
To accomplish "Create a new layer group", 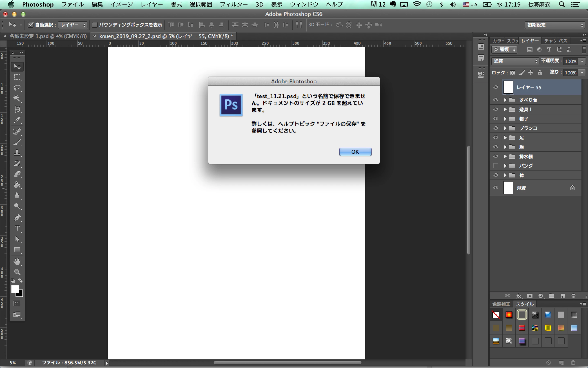I will point(551,296).
